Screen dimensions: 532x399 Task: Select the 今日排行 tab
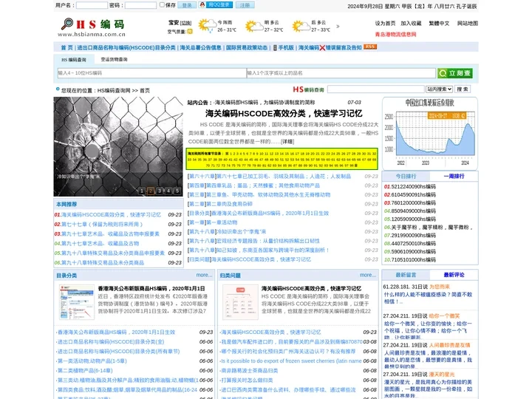pyautogui.click(x=406, y=176)
